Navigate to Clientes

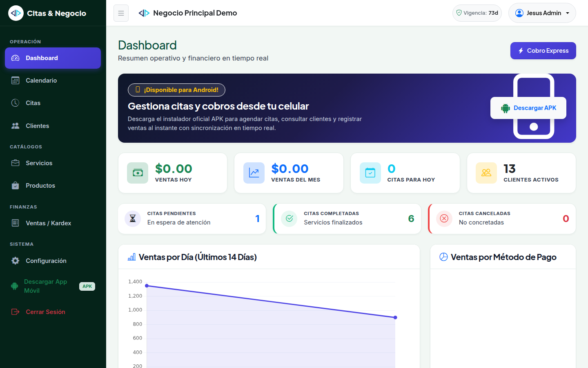53,126
